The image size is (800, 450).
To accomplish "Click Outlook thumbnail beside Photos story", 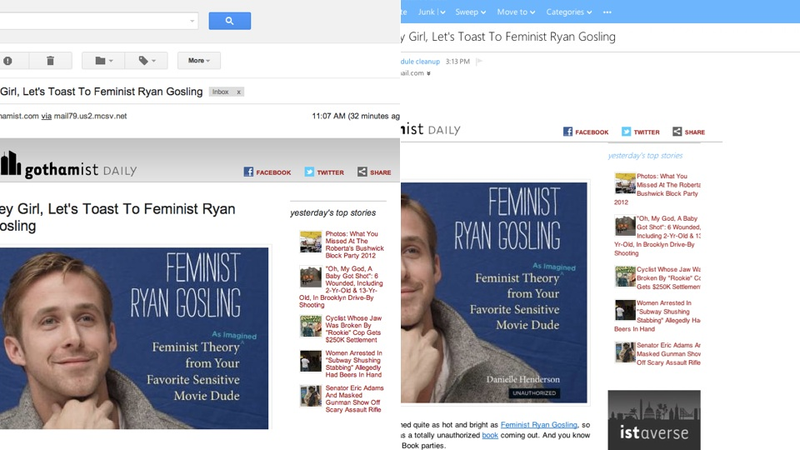I will pyautogui.click(x=625, y=183).
